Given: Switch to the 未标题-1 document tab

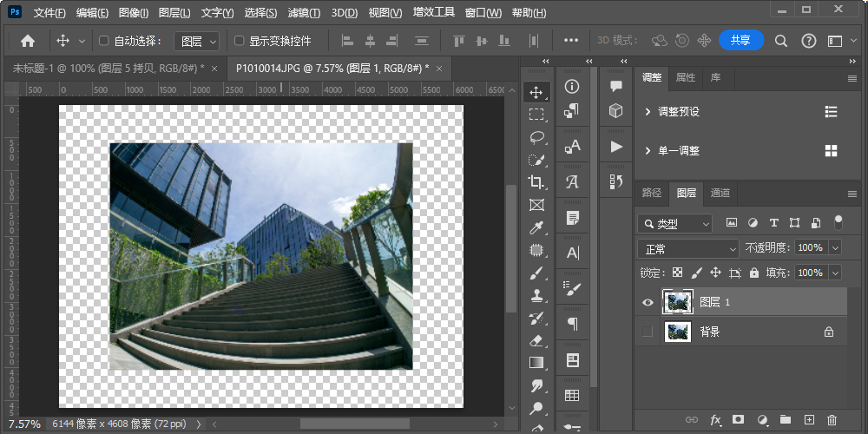Looking at the screenshot, I should (108, 68).
